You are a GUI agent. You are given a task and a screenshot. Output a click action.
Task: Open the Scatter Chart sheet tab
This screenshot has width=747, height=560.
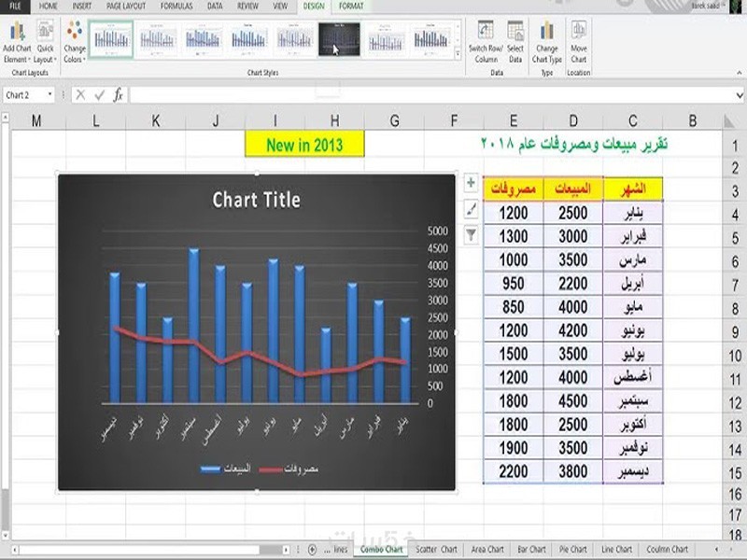click(436, 549)
